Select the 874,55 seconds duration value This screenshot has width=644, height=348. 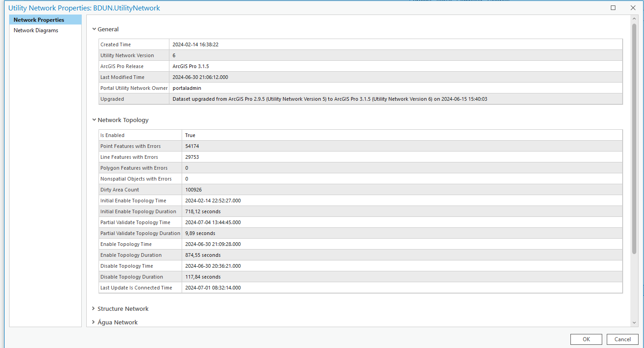click(x=203, y=255)
